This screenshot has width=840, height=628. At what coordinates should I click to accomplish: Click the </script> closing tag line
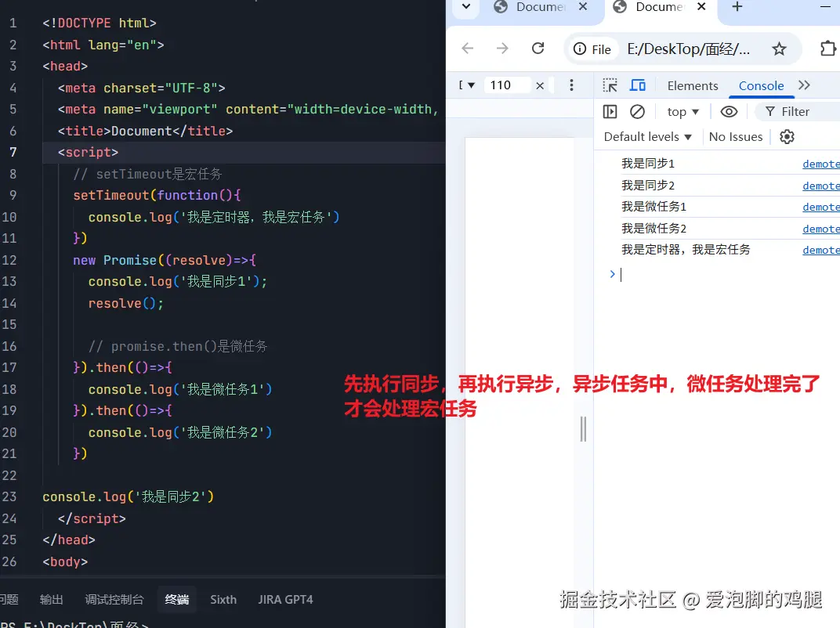click(x=92, y=519)
